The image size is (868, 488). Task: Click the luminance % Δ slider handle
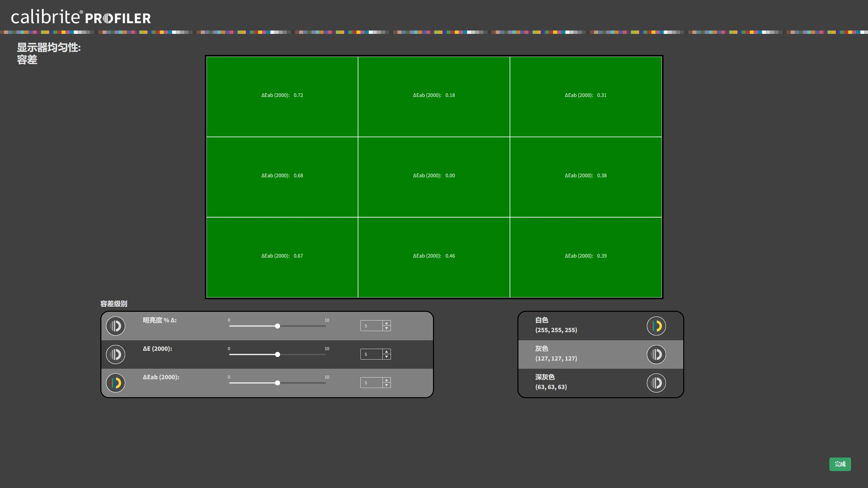click(277, 326)
